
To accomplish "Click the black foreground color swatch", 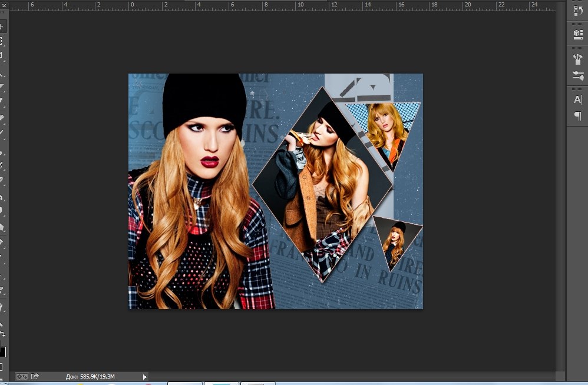I will pos(2,352).
